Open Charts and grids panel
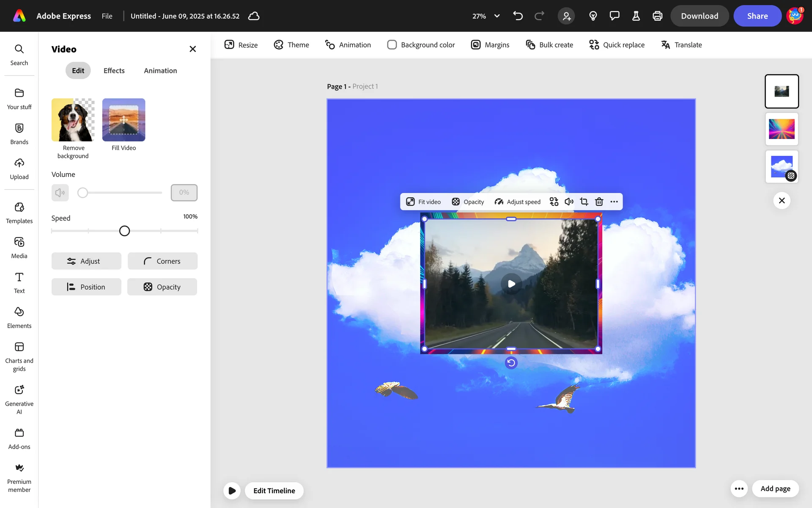This screenshot has height=508, width=812. [x=19, y=356]
